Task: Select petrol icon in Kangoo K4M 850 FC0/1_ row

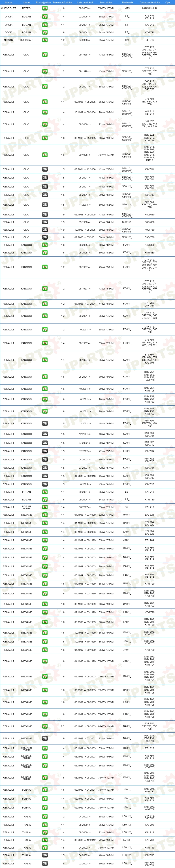Action: coord(45,245)
